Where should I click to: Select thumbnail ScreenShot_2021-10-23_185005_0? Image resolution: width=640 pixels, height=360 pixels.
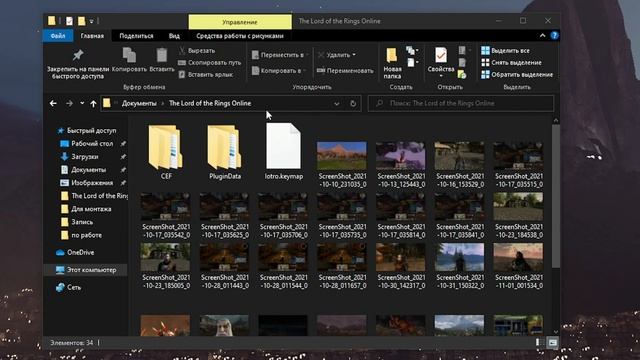point(166,266)
